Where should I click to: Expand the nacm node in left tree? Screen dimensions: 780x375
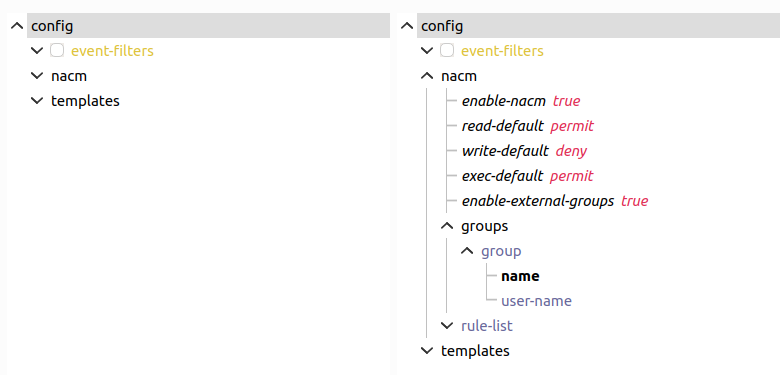(37, 76)
